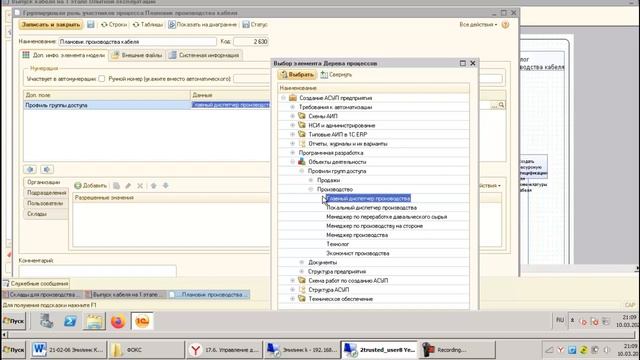Click the move up arrow icon
This screenshot has height=360, width=640.
pyautogui.click(x=153, y=186)
